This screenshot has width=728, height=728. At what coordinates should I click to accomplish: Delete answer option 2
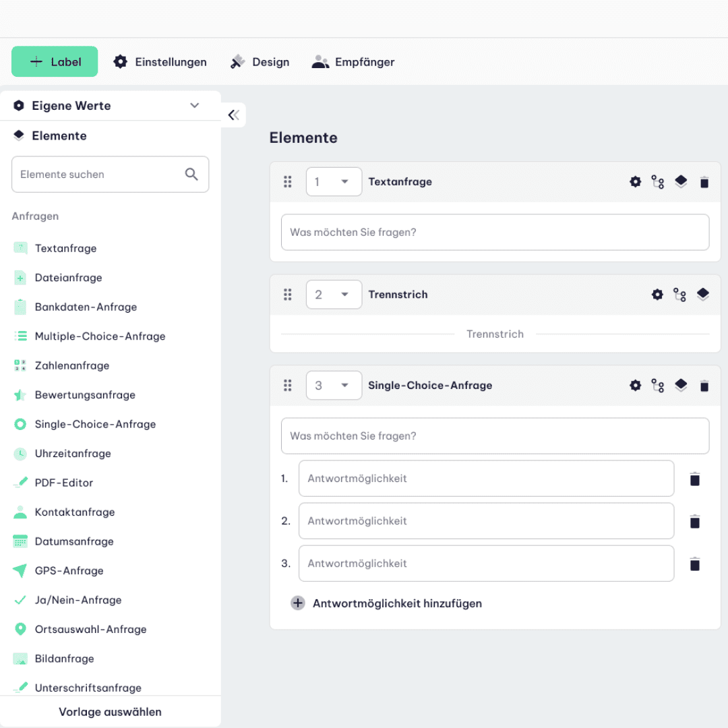tap(694, 521)
